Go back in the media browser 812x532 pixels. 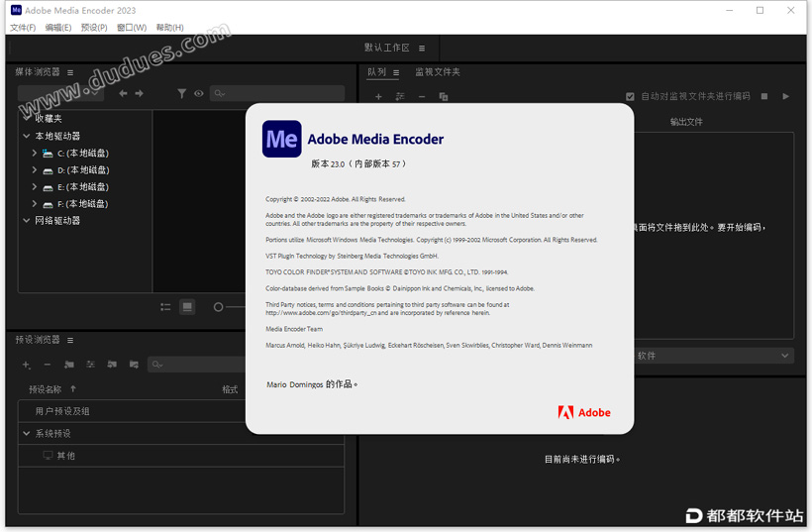[x=123, y=93]
